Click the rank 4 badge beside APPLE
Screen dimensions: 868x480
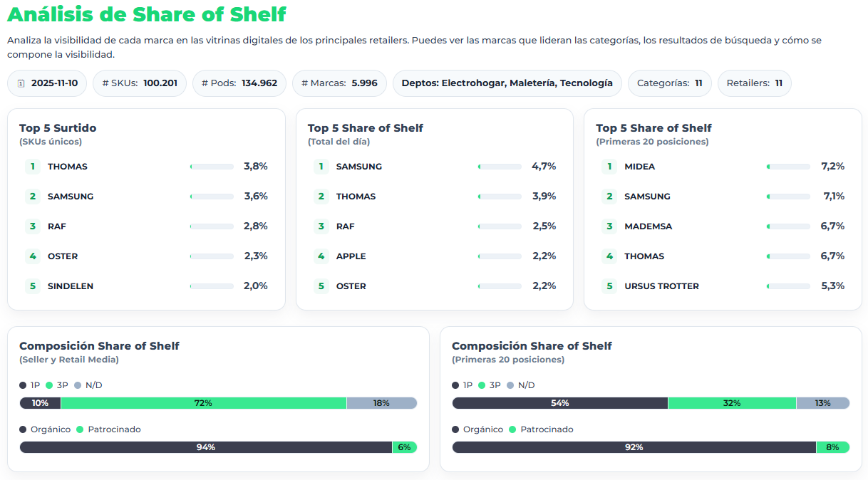(x=321, y=256)
